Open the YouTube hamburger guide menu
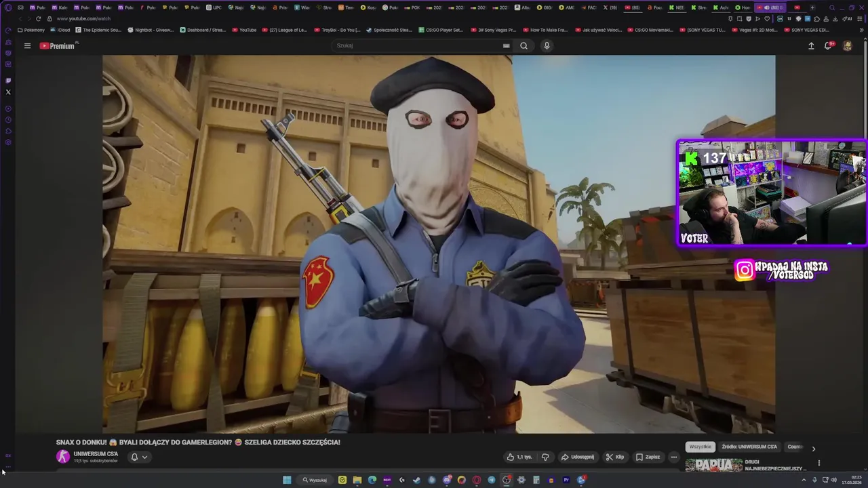Screen dimensions: 868x488 pyautogui.click(x=27, y=45)
